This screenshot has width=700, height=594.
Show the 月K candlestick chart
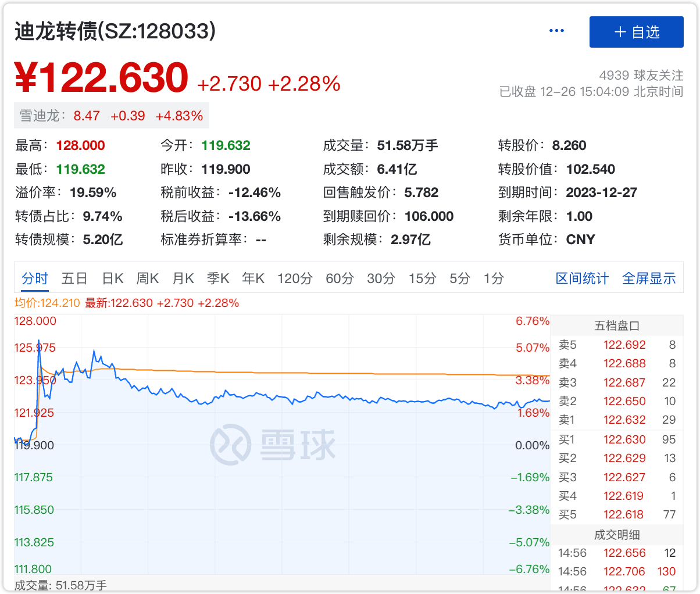[183, 279]
